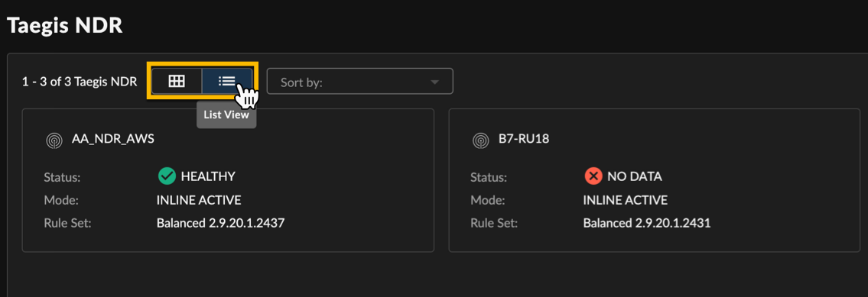Switch to the grid view icon
The width and height of the screenshot is (868, 297).
(x=177, y=81)
